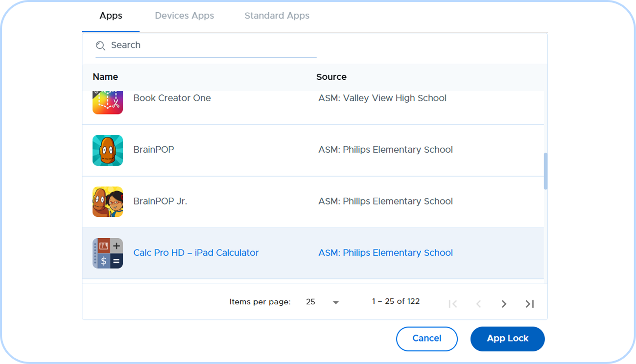This screenshot has width=636, height=364.
Task: Click the list's vertical scrollbar thumb
Action: point(545,171)
